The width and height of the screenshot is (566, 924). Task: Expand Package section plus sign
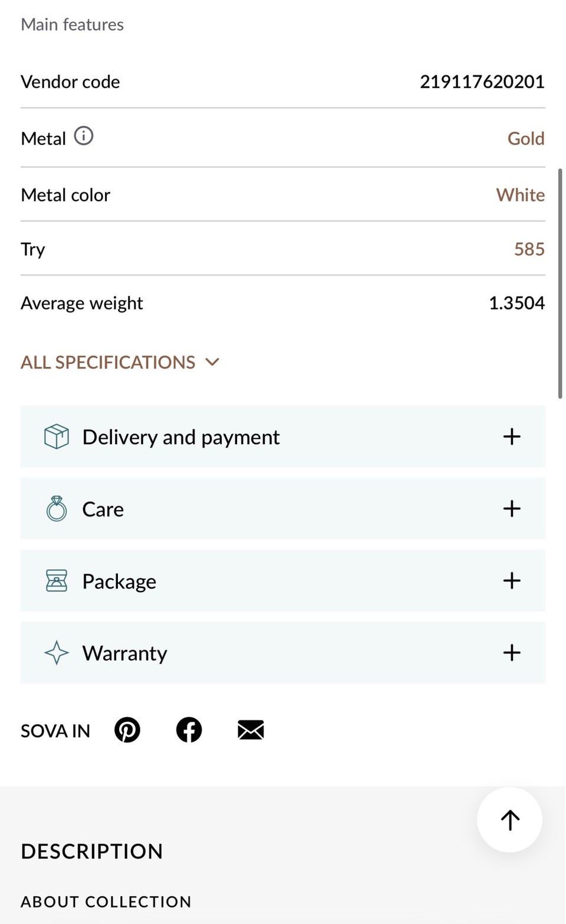click(512, 581)
